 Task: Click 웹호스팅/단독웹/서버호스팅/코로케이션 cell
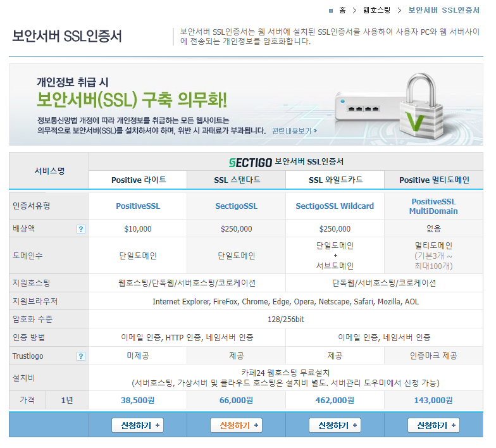coord(187,283)
